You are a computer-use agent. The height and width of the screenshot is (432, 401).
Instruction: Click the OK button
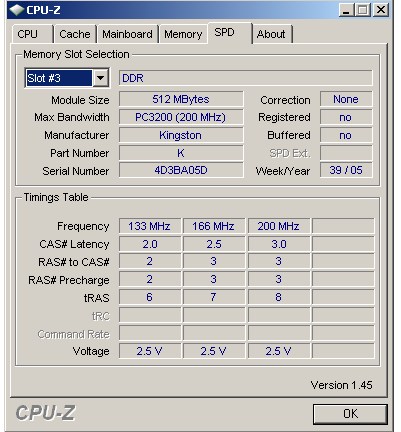tap(350, 414)
